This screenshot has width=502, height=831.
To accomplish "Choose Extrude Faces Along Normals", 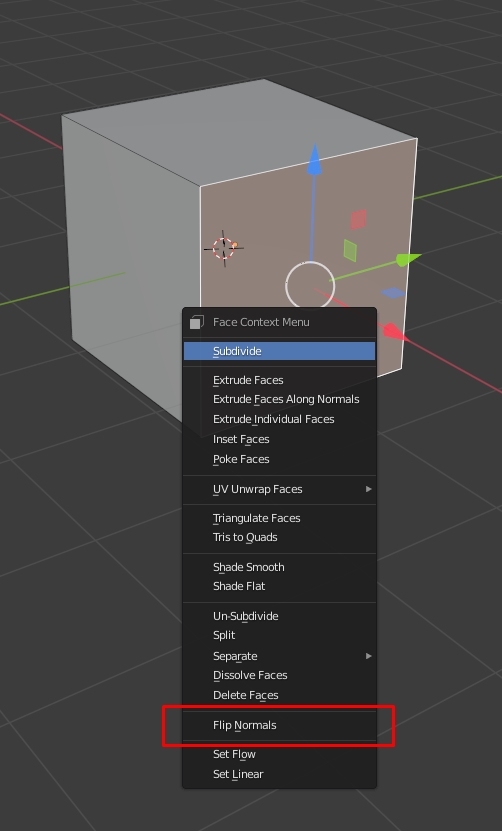I will pos(279,399).
